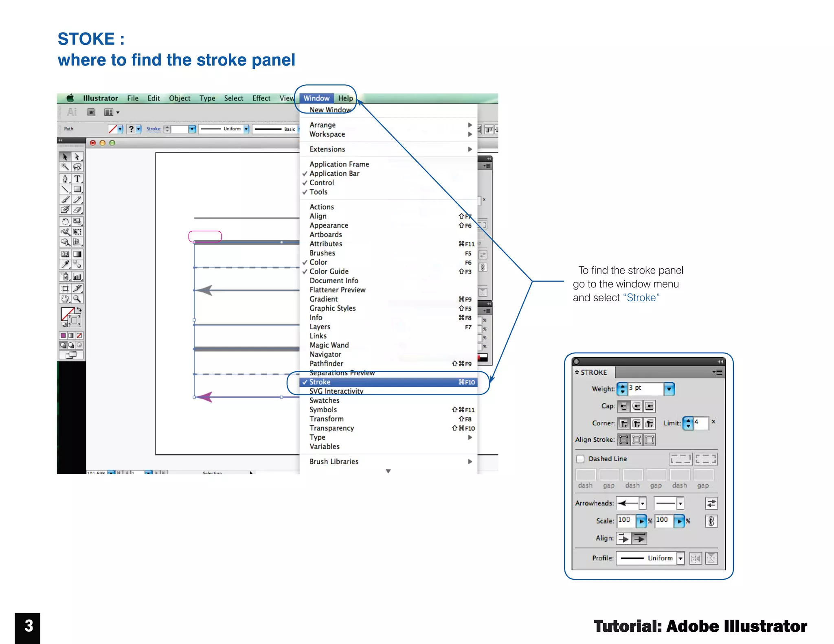Screen dimensions: 834x644
Task: Open the end arrowhead dropdown
Action: (680, 504)
